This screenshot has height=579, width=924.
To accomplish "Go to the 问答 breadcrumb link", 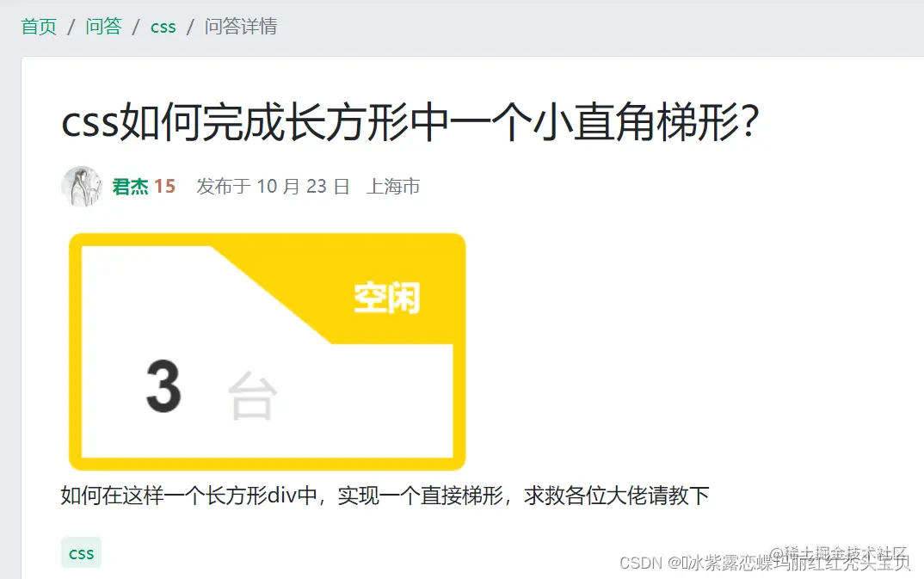I will pos(104,27).
